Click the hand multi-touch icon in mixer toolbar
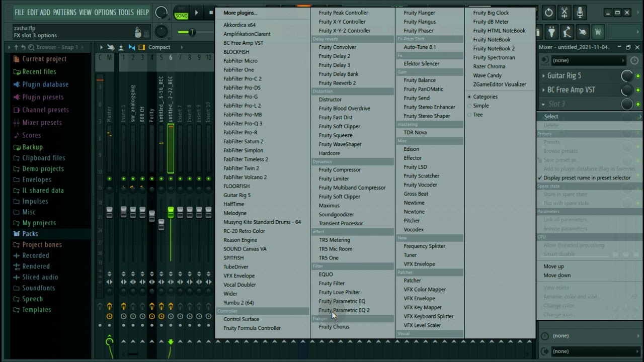Image resolution: width=644 pixels, height=362 pixels. (111, 47)
